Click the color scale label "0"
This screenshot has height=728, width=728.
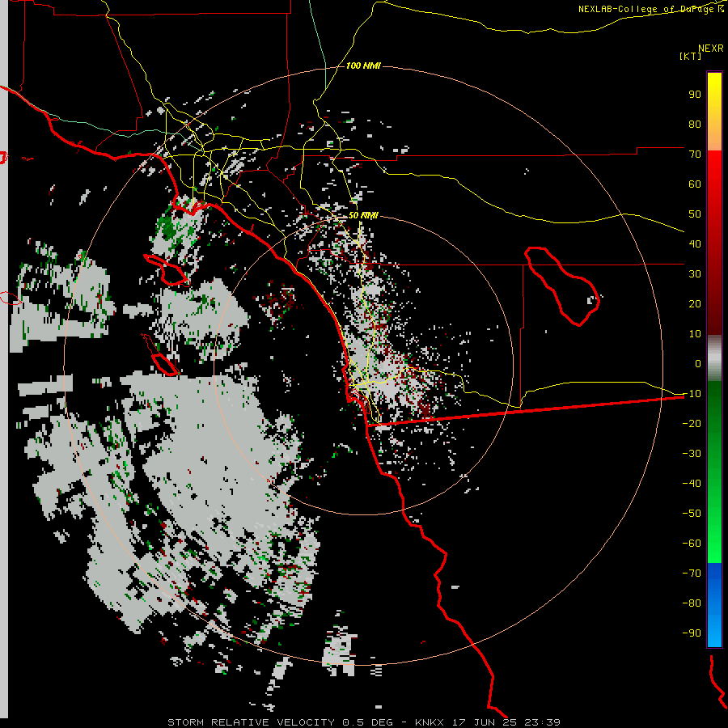[698, 363]
